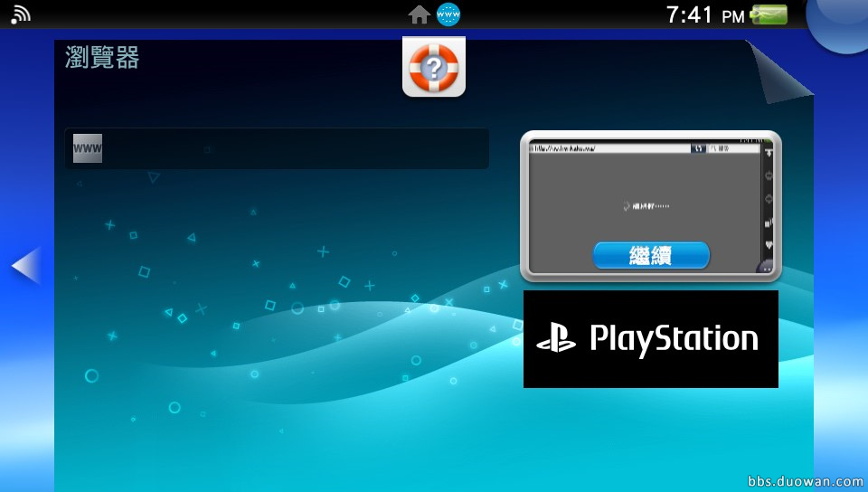
Task: Tap the left arrow to go back
Action: pos(26,266)
